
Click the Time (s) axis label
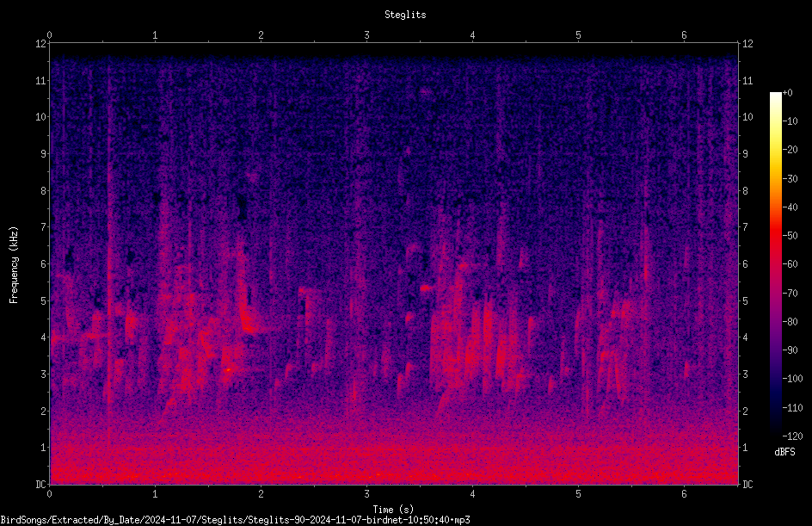[393, 510]
